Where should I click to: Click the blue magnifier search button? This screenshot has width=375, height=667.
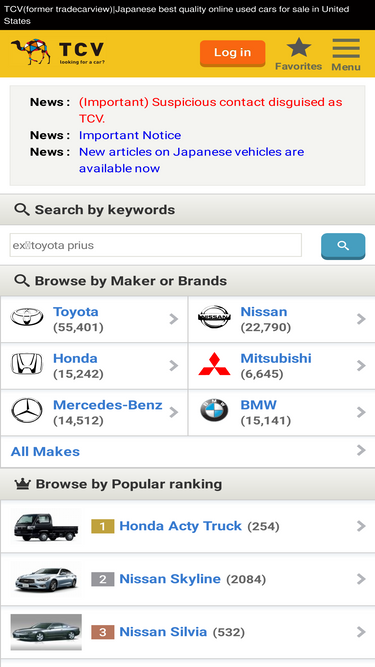tap(343, 245)
